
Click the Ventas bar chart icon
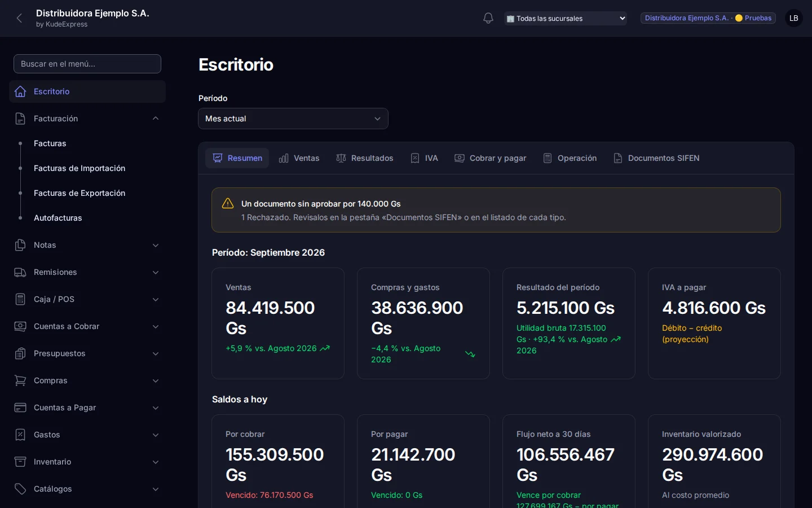click(x=284, y=158)
